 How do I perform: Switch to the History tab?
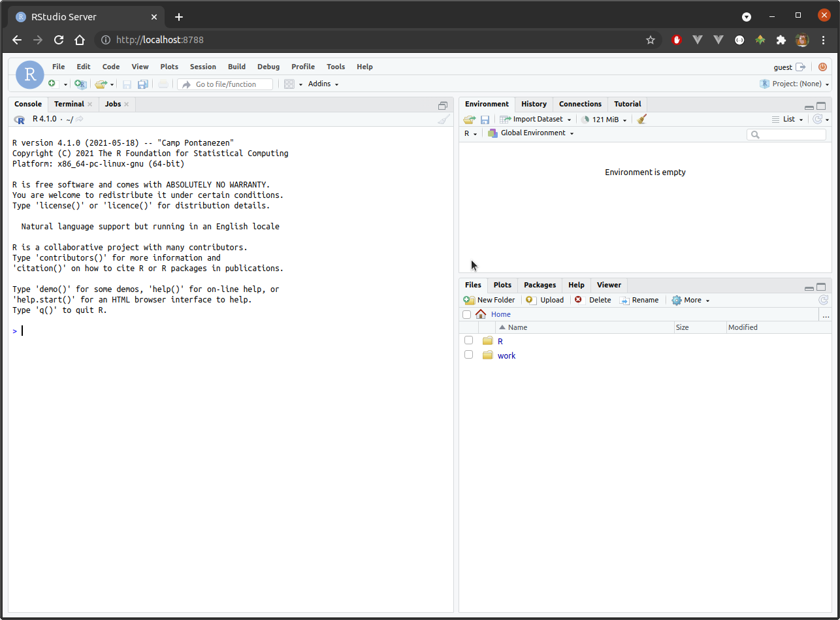pyautogui.click(x=534, y=104)
